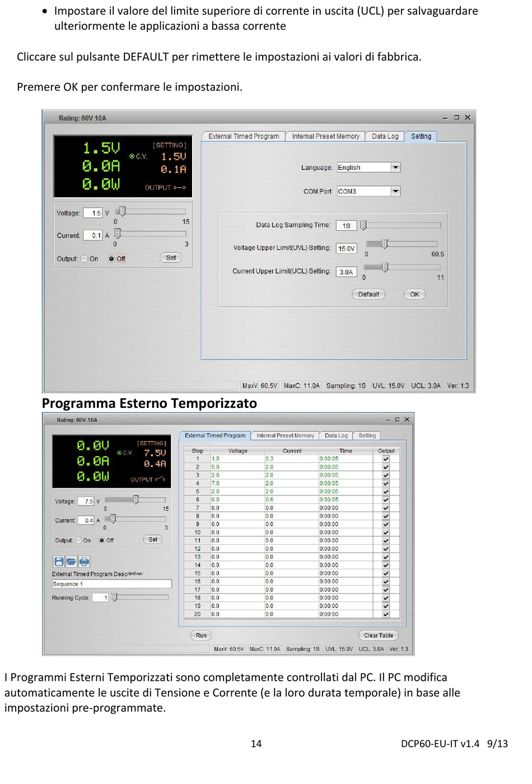Click the Time column header in table

[346, 451]
